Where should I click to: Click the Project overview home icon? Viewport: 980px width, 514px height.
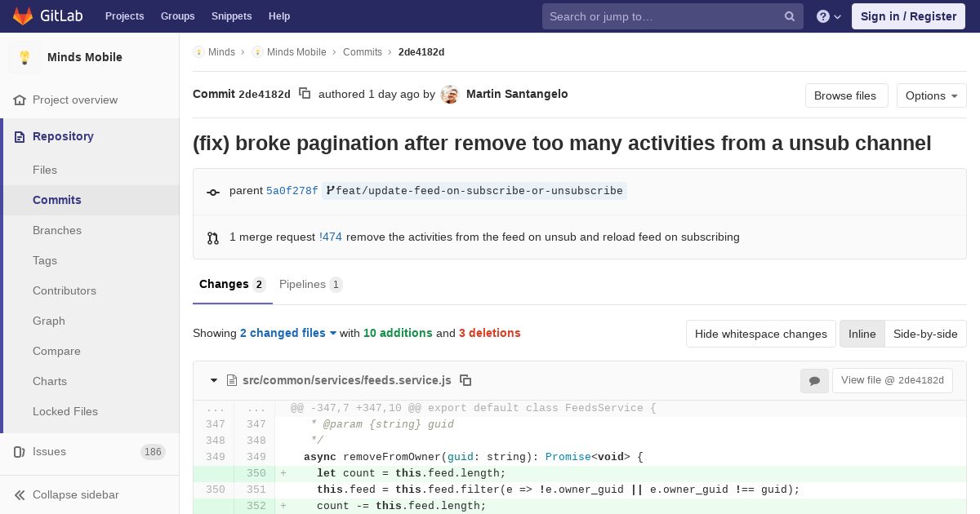click(x=20, y=100)
